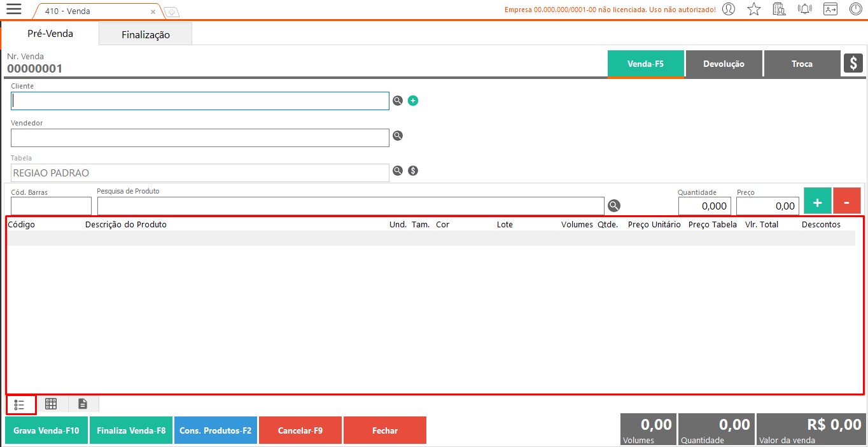Click into the Cód. Barras field
Image resolution: width=868 pixels, height=447 pixels.
(51, 206)
